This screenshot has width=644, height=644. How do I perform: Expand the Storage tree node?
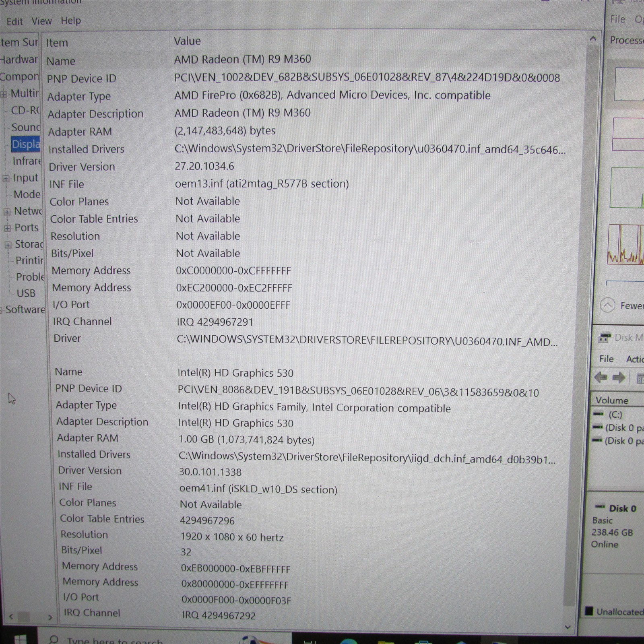(x=8, y=245)
